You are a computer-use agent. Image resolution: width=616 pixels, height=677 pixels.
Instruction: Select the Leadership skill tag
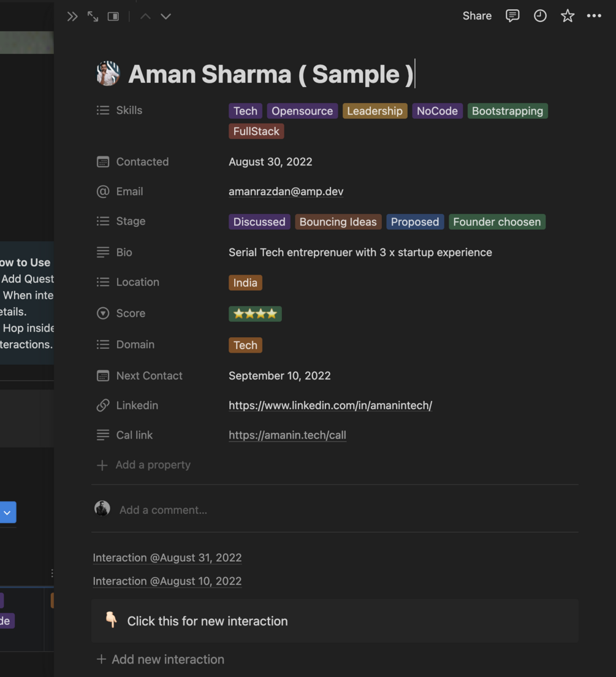(375, 111)
